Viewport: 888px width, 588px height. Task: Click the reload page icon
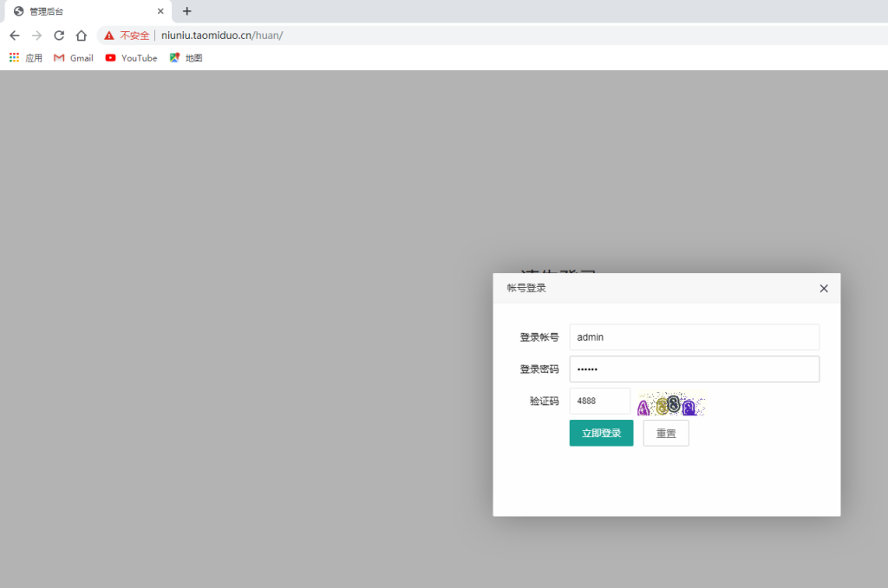[x=58, y=36]
